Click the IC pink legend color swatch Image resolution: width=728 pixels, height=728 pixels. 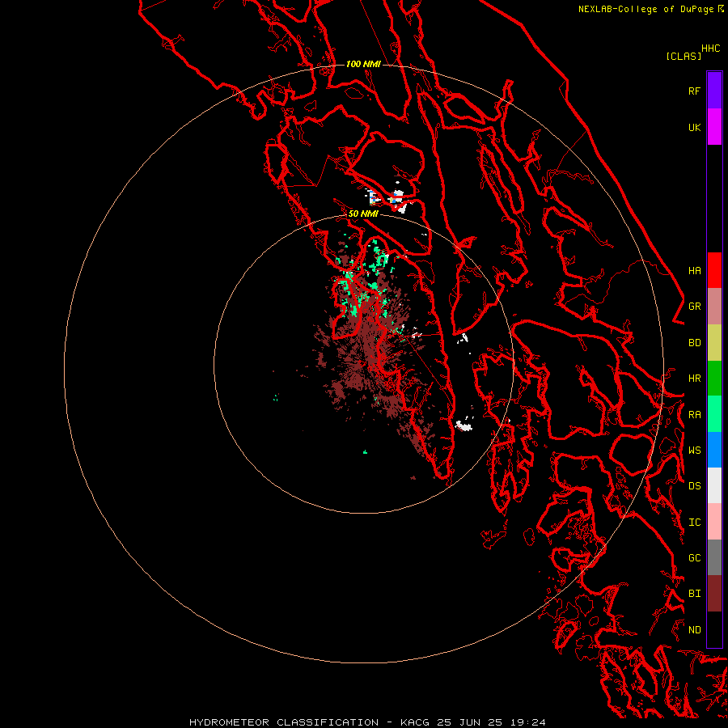(x=714, y=522)
